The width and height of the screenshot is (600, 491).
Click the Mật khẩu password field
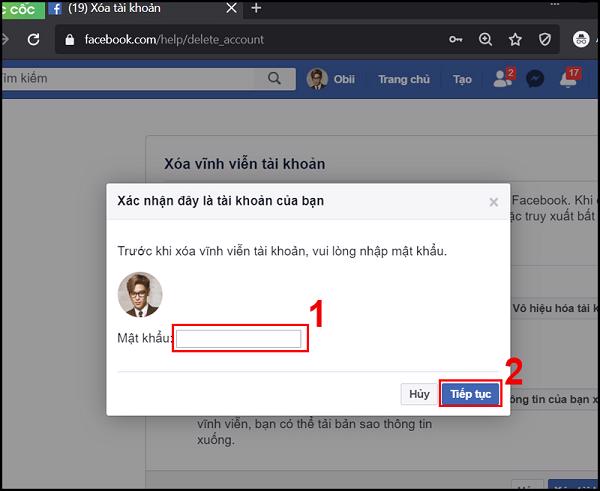point(239,339)
